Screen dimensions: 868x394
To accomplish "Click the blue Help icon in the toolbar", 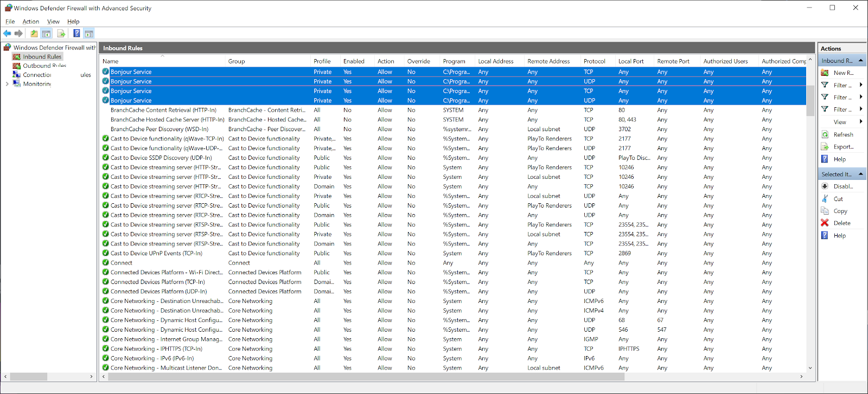I will click(76, 34).
